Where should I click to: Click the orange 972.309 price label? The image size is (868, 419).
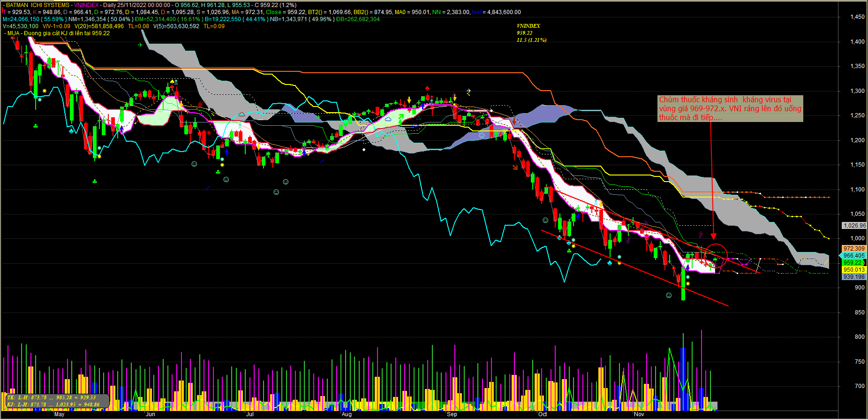pyautogui.click(x=853, y=249)
